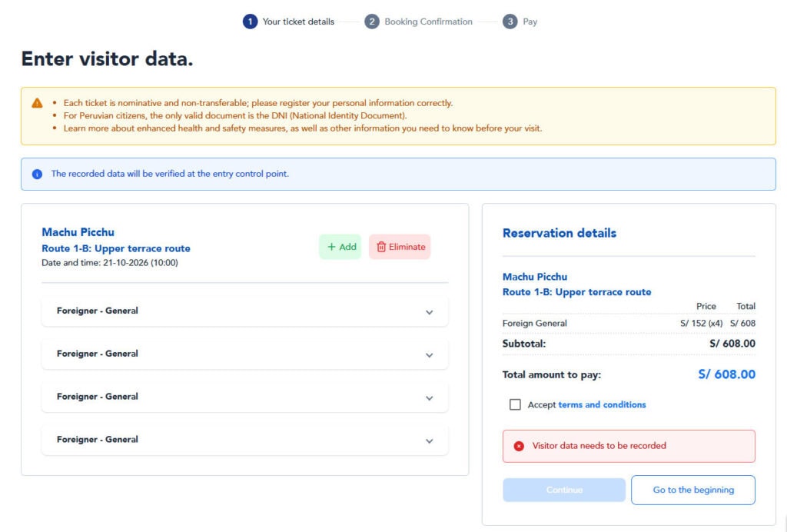Click 'Date and time: 21-10-2026 (10:00)' text
787x532 pixels.
(x=110, y=262)
